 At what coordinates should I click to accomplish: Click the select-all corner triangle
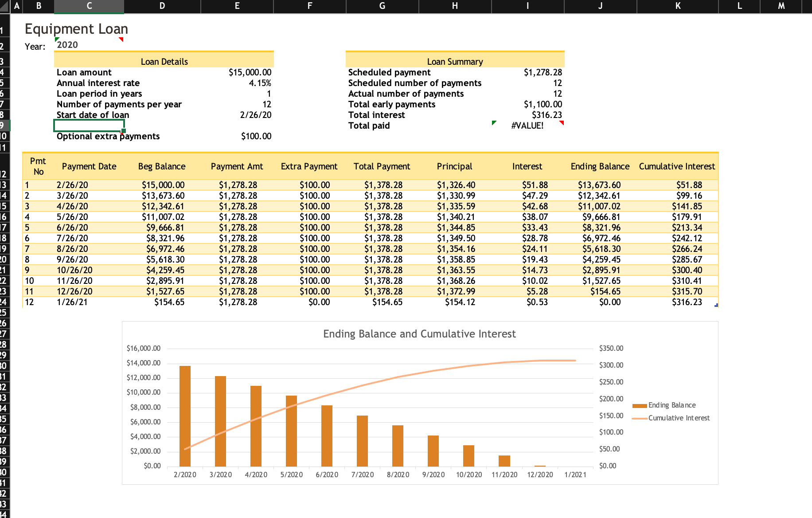[x=5, y=6]
